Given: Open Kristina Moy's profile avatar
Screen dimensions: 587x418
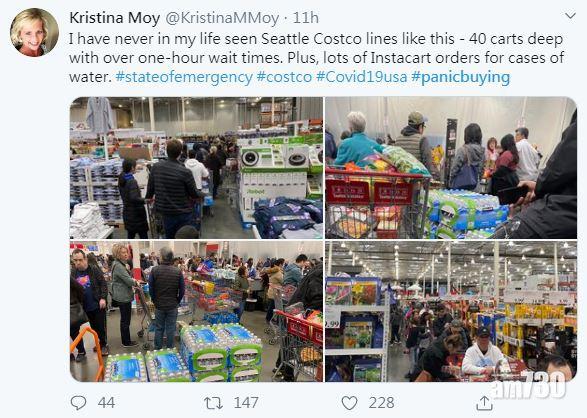Looking at the screenshot, I should 34,32.
